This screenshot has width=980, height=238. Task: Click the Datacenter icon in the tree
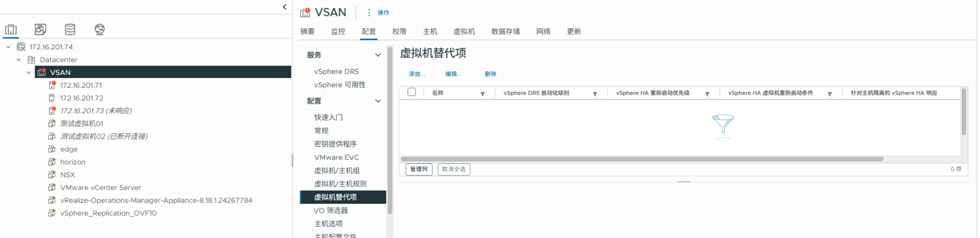coord(31,60)
